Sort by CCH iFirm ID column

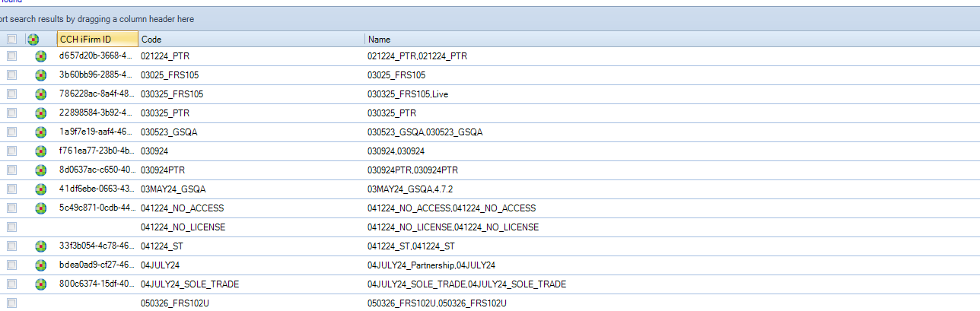point(97,39)
